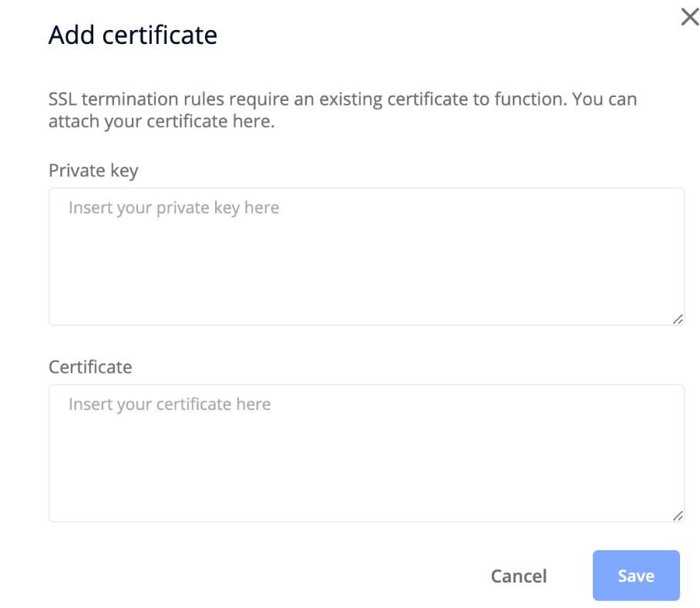Click the Private key resize handle
This screenshot has width=700, height=608.
678,319
